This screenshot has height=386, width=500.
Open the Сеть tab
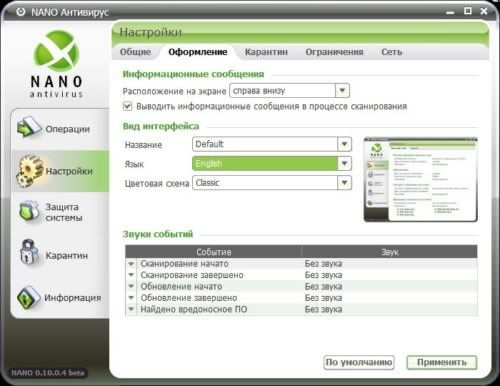click(x=392, y=52)
